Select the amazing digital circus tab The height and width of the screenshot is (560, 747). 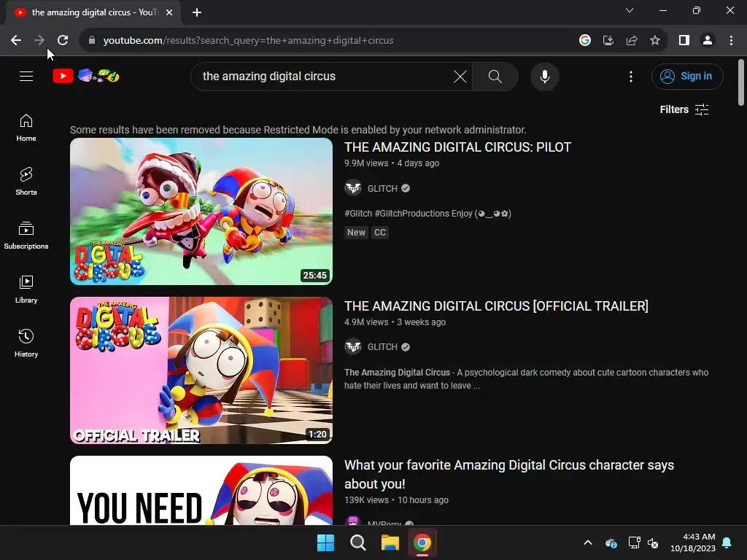(94, 12)
